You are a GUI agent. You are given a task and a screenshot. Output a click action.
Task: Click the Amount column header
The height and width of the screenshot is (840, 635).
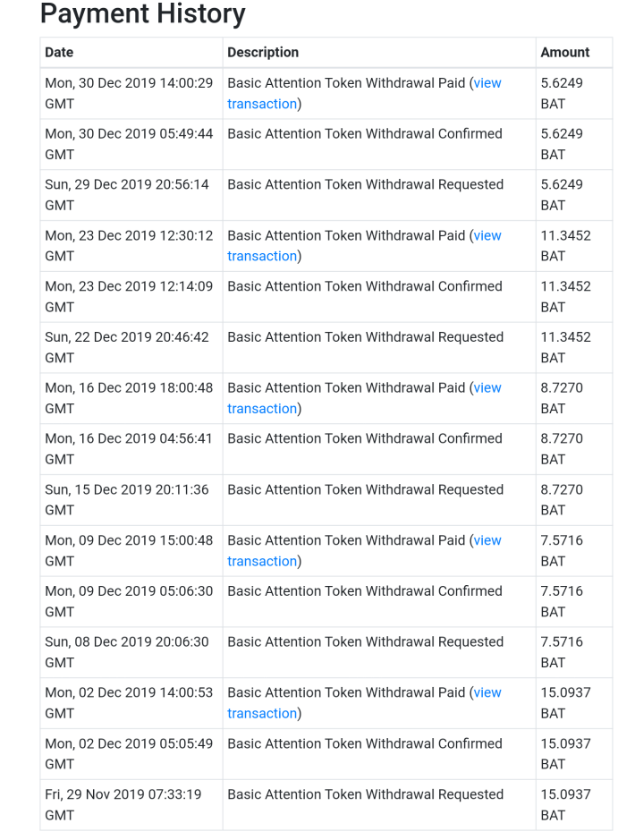tap(565, 53)
